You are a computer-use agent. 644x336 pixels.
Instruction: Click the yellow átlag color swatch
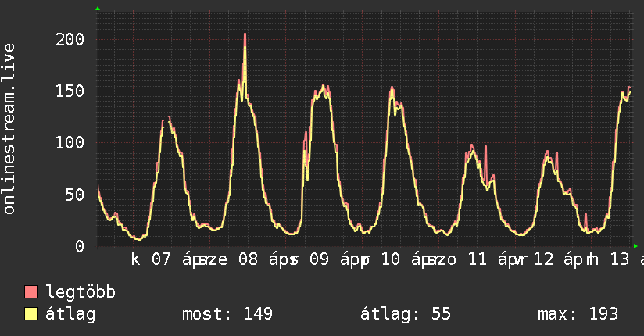coord(31,315)
